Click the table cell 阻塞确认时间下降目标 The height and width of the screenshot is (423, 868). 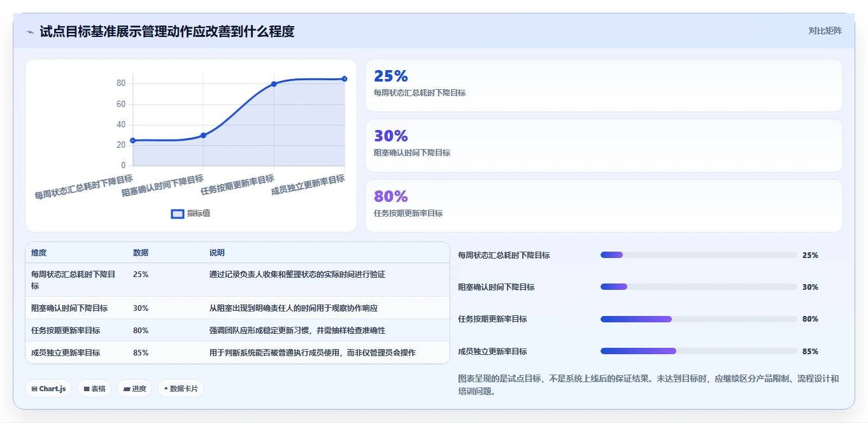[x=69, y=308]
